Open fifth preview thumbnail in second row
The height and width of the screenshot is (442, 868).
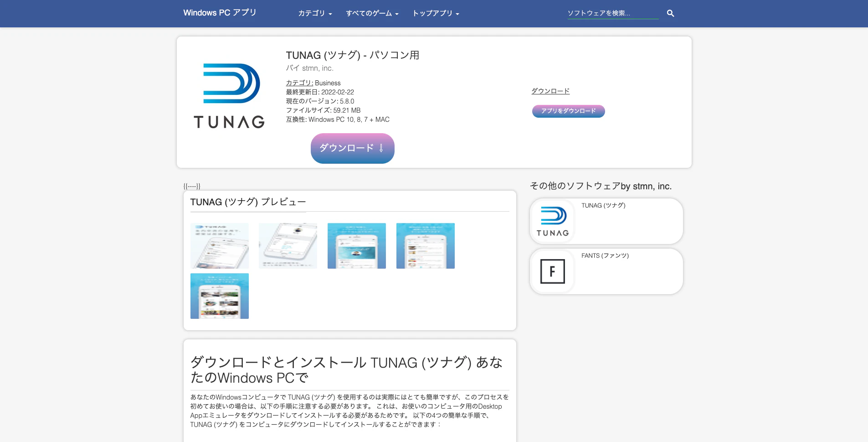220,296
